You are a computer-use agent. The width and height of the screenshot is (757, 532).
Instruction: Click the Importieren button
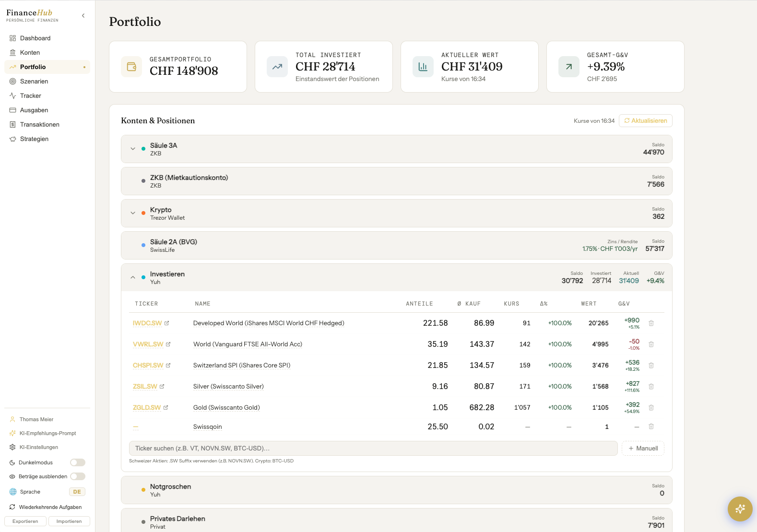[69, 521]
